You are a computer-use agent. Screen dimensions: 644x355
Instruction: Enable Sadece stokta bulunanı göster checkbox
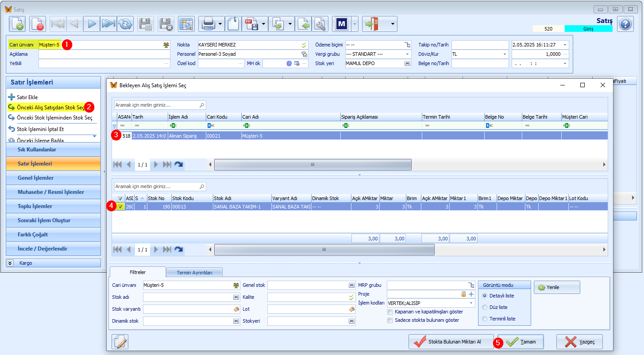[390, 320]
